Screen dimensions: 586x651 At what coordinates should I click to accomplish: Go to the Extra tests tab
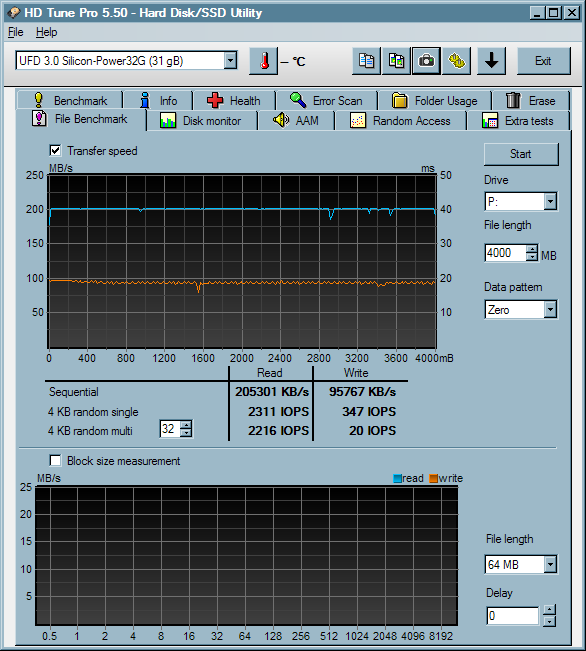pos(518,121)
